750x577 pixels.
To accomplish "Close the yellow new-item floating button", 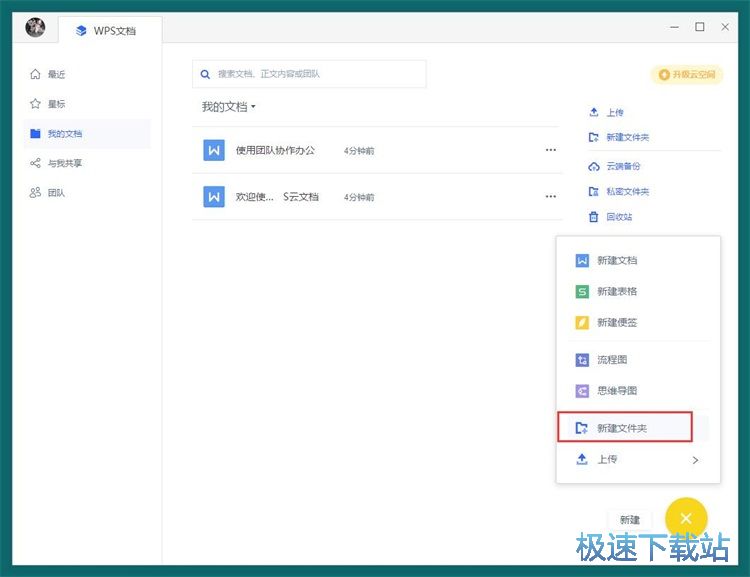I will point(686,518).
